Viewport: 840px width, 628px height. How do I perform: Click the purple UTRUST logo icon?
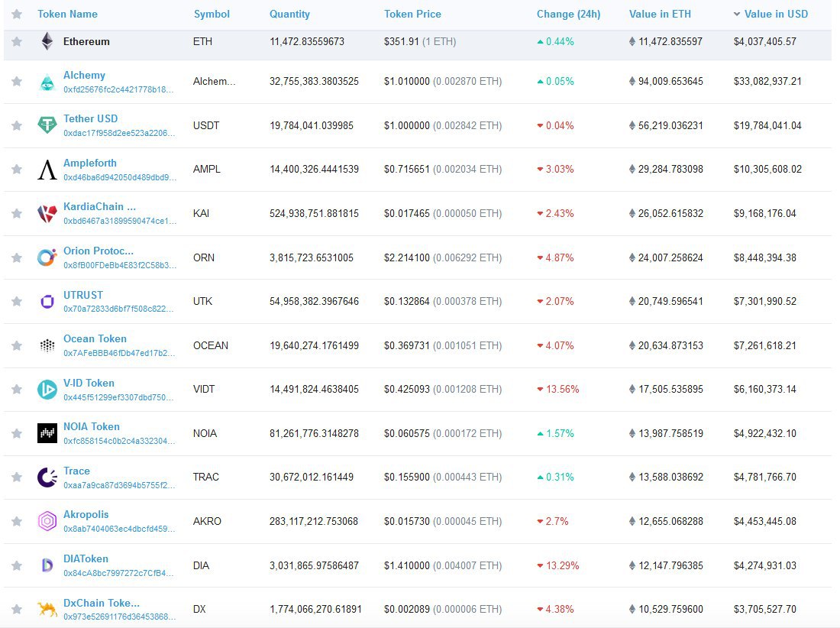[x=47, y=301]
